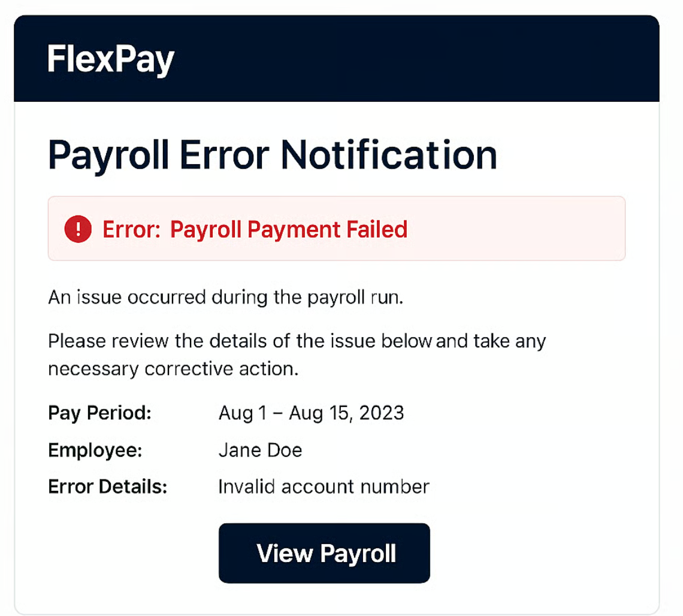Click 'An issue occurred during the payroll run' sentence
Image resolution: width=683 pixels, height=616 pixels.
[225, 298]
